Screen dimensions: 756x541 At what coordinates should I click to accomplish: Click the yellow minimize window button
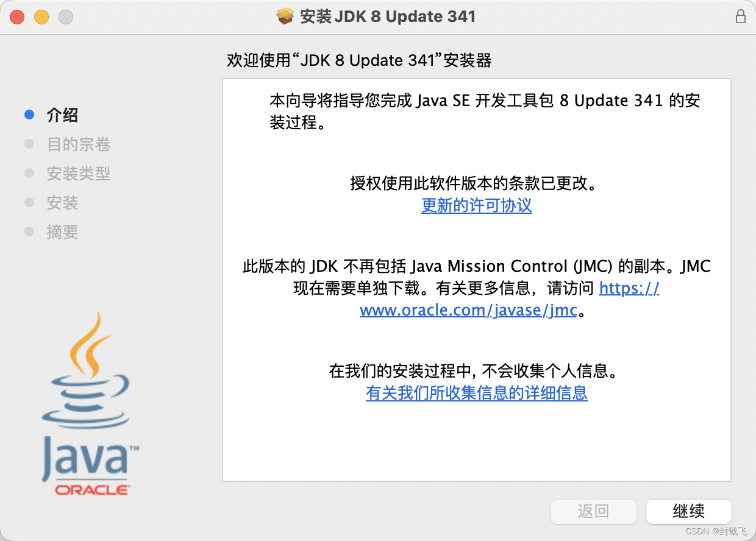[41, 17]
